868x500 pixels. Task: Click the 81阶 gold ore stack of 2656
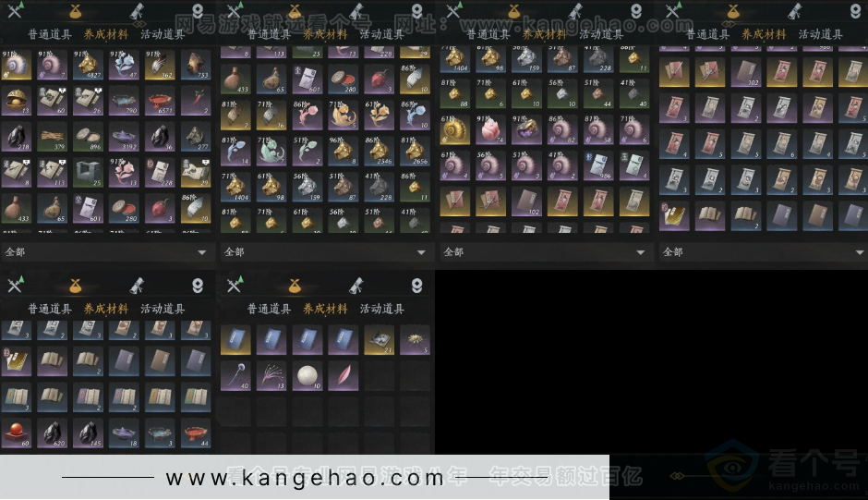coord(415,151)
